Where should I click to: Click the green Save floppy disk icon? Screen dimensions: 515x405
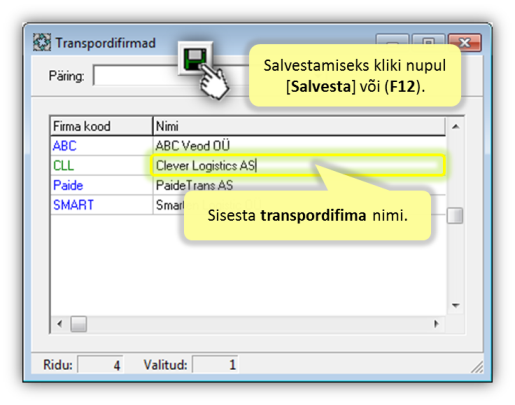point(195,58)
